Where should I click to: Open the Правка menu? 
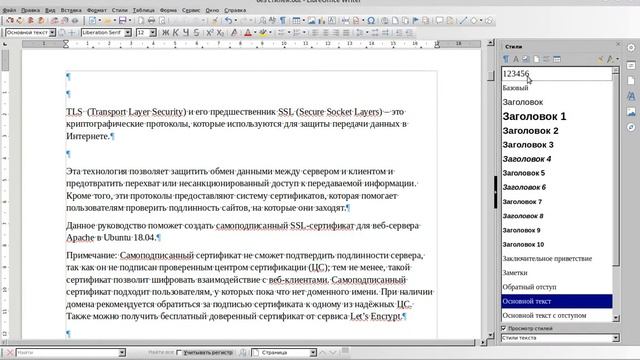(x=30, y=10)
